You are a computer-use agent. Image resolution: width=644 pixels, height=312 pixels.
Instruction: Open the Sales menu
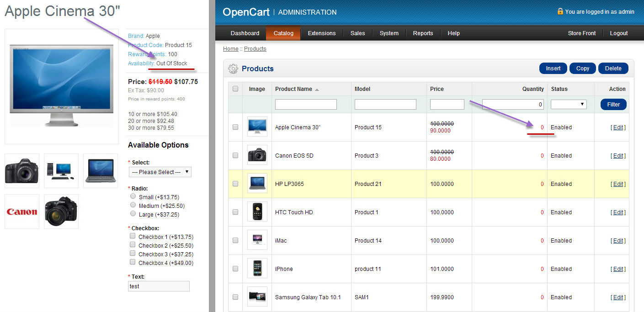[358, 33]
